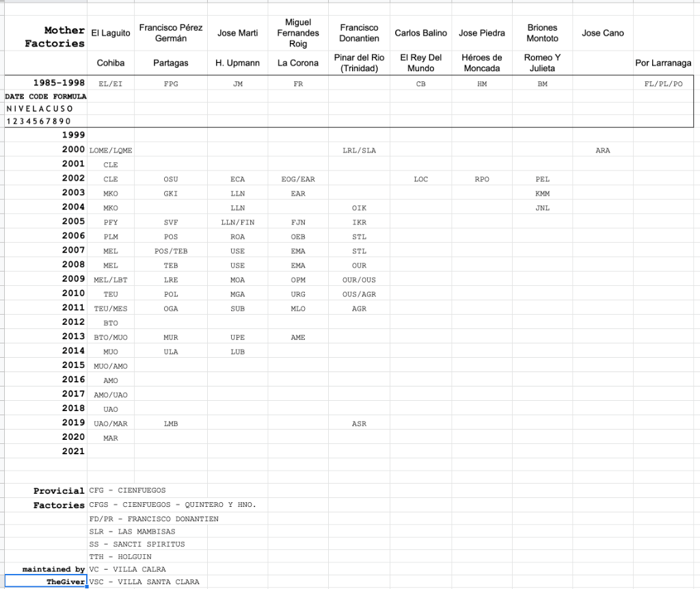Viewport: 700px width, 589px height.
Task: Select the "1985-1998" row label
Action: (46, 83)
